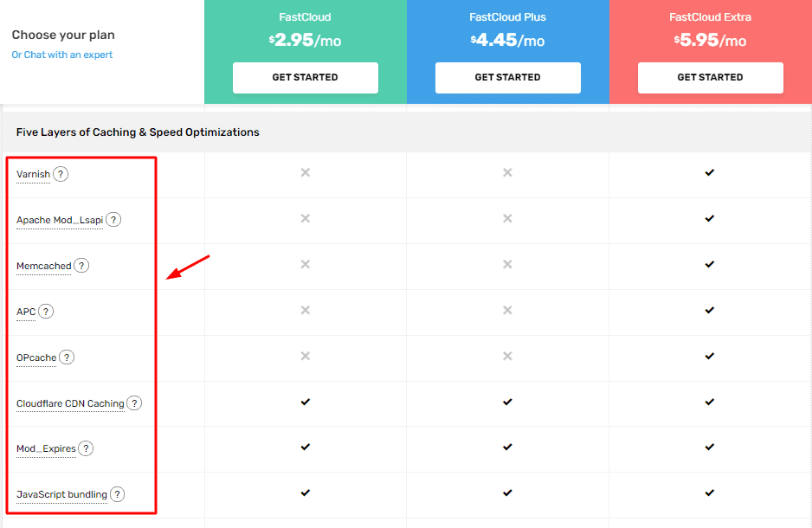Click the Varnish checkmark under FastCloud Extra

[710, 172]
